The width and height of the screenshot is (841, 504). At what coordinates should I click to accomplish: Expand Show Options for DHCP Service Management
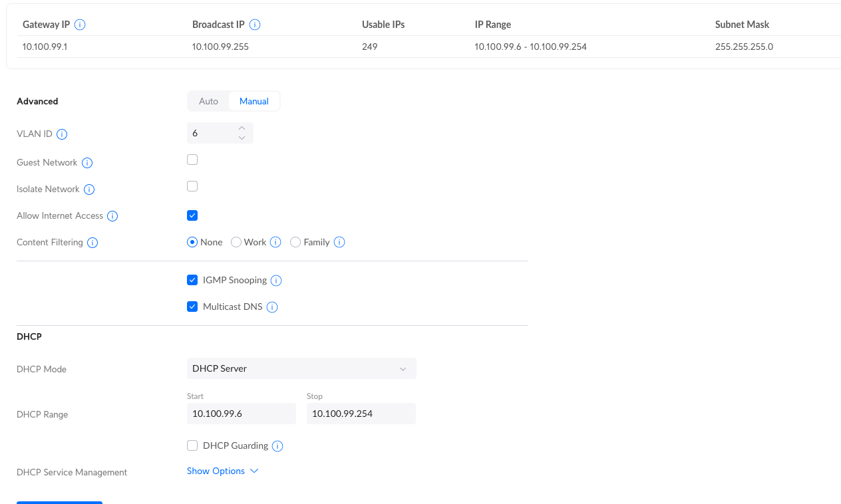click(x=222, y=471)
